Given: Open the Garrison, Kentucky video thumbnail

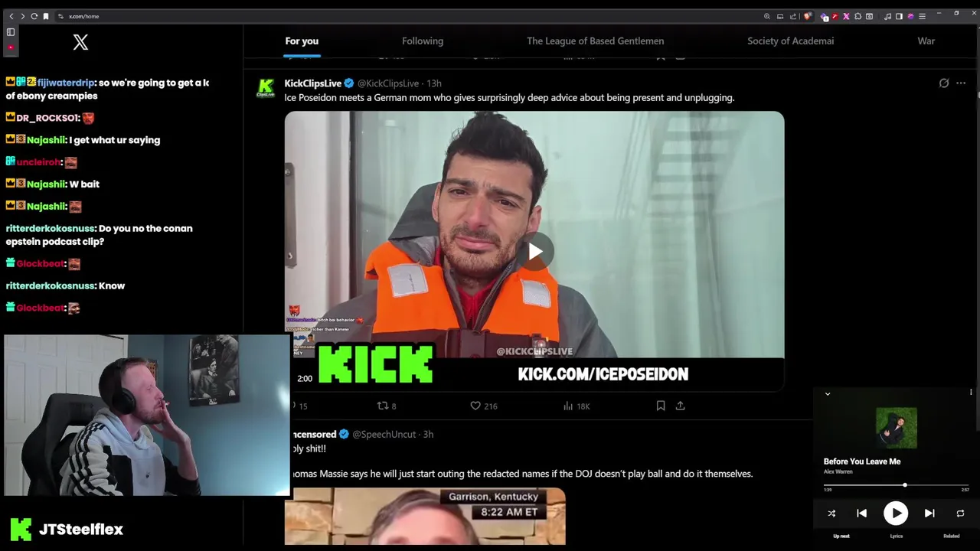Looking at the screenshot, I should click(425, 517).
